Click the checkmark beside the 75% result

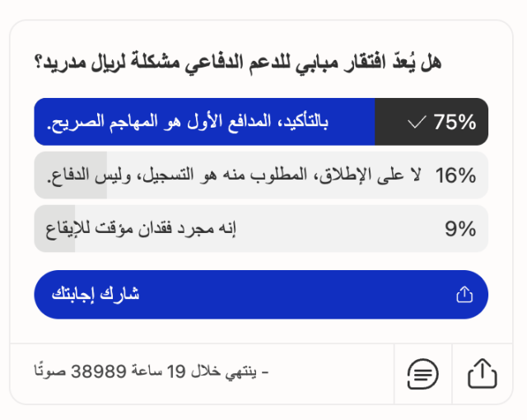pos(417,123)
